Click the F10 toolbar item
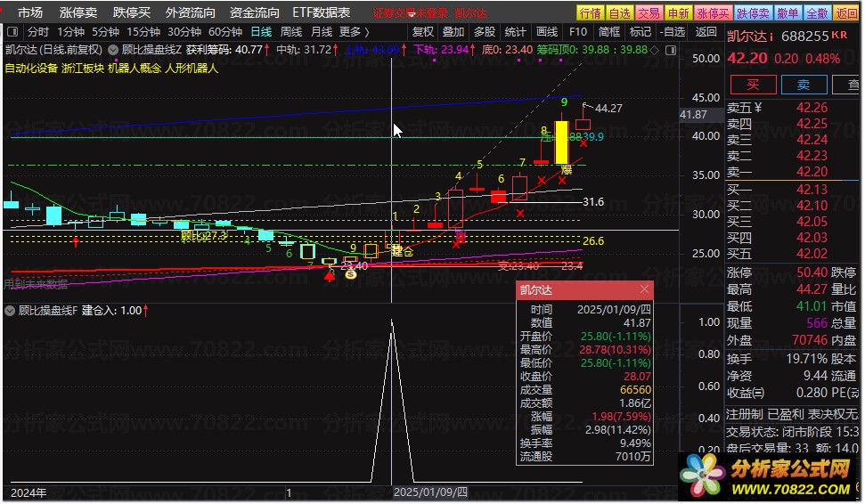 [578, 32]
